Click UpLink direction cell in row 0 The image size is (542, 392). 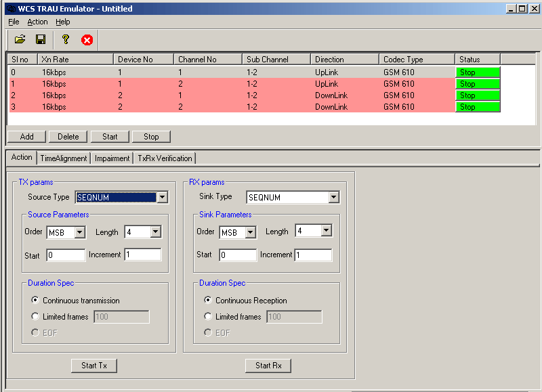click(327, 72)
